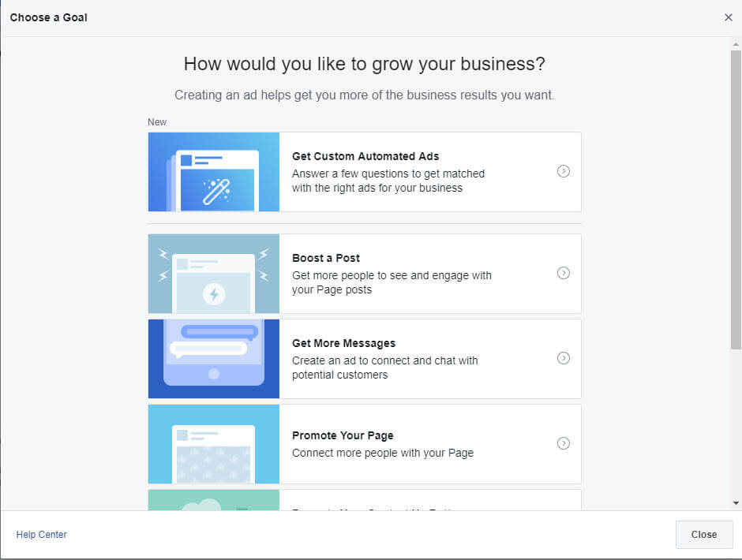Open the Help Center link
Image resolution: width=742 pixels, height=560 pixels.
coord(42,535)
